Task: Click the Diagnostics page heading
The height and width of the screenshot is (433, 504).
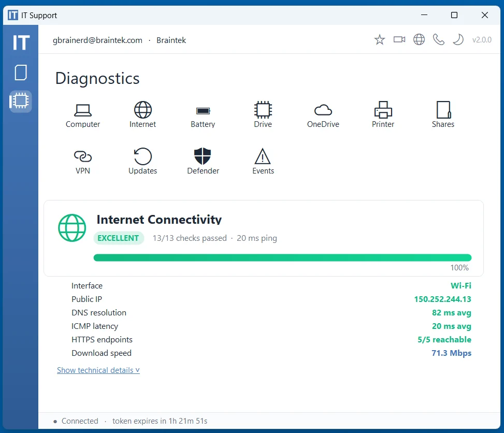Action: pyautogui.click(x=97, y=78)
